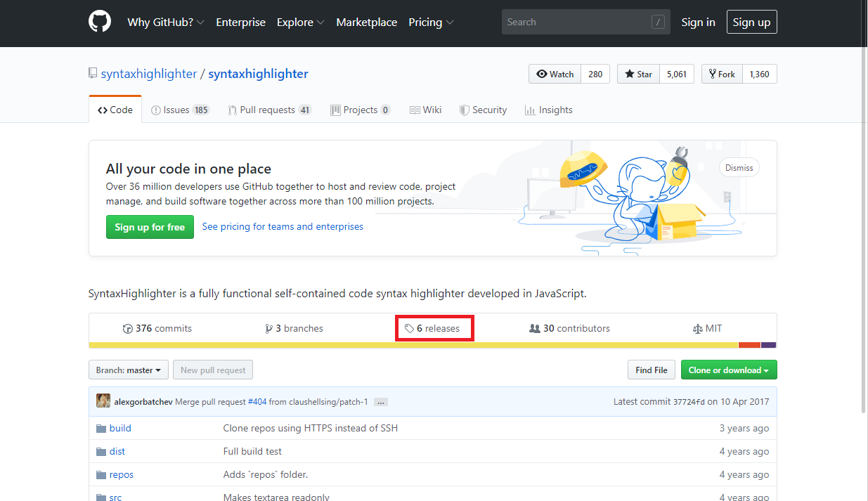Open the Enterprise page
The height and width of the screenshot is (501, 868).
coord(241,22)
